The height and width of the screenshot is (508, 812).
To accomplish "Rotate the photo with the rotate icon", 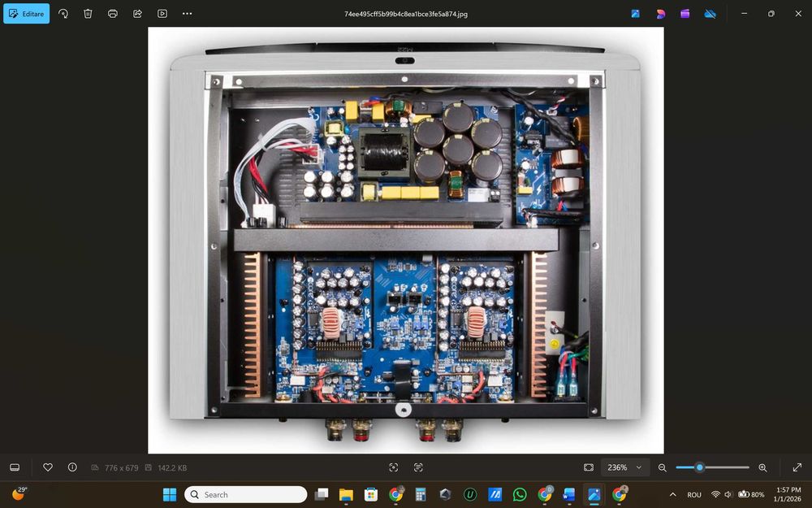I will point(63,14).
